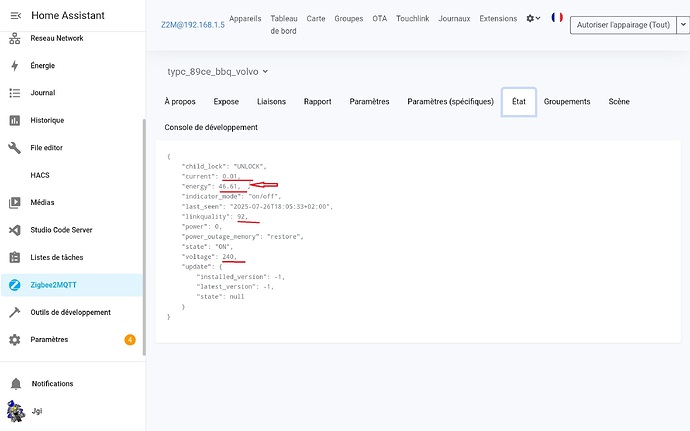Image resolution: width=690 pixels, height=431 pixels.
Task: Open the Journaux menu item
Action: point(454,18)
